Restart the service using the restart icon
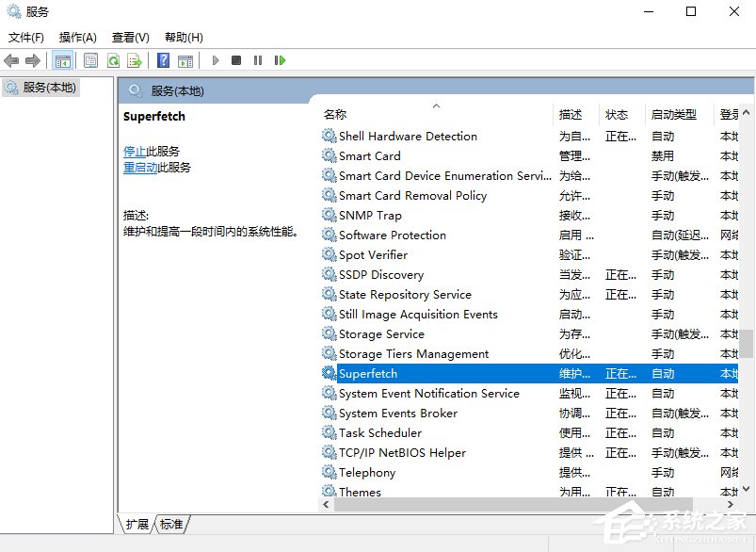The height and width of the screenshot is (552, 756). pos(280,60)
